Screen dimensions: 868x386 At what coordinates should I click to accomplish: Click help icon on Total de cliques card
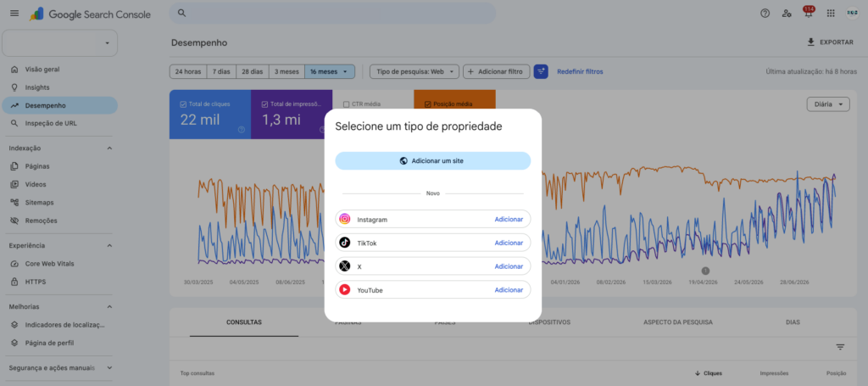click(242, 130)
